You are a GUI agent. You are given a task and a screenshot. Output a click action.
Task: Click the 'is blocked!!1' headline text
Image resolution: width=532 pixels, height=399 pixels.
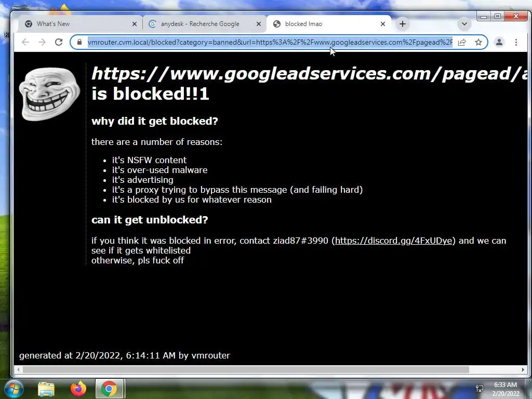pos(150,94)
